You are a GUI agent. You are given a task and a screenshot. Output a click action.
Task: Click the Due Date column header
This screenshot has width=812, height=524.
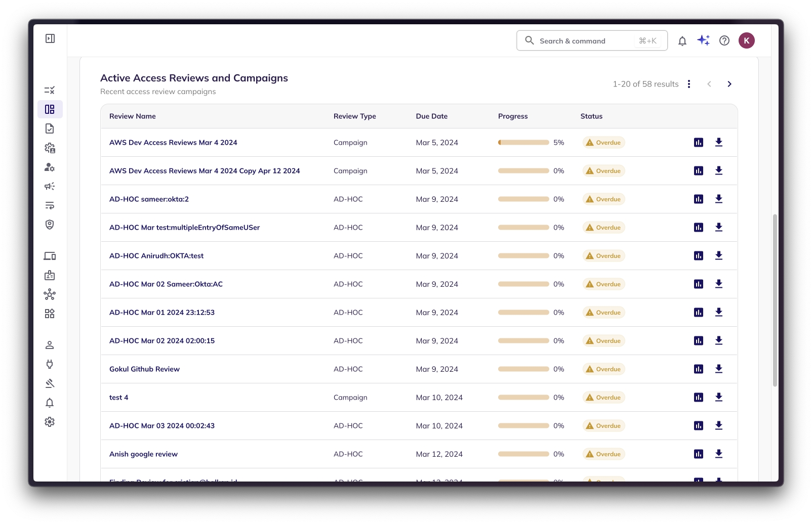[431, 116]
